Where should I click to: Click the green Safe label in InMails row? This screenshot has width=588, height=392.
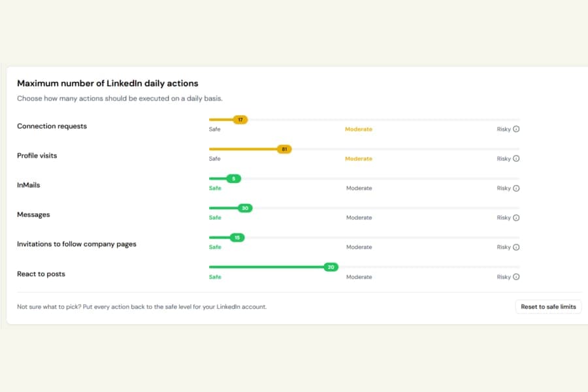[215, 188]
